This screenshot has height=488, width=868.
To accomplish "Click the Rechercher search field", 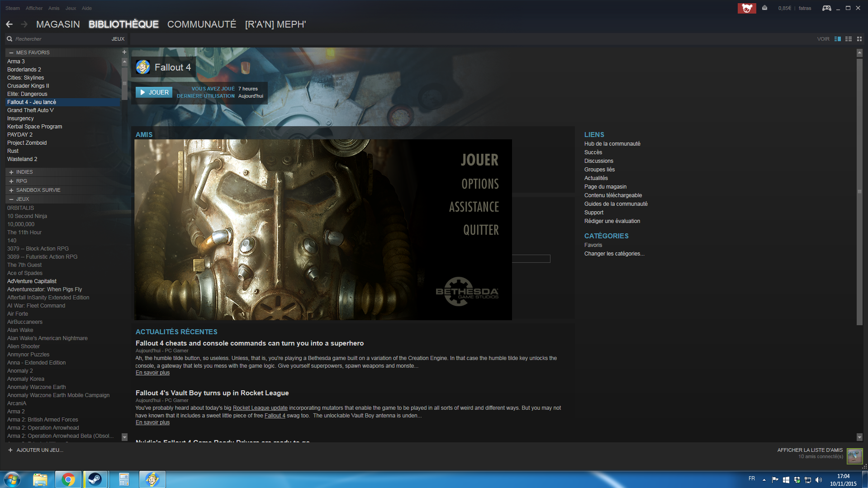I will [x=61, y=39].
